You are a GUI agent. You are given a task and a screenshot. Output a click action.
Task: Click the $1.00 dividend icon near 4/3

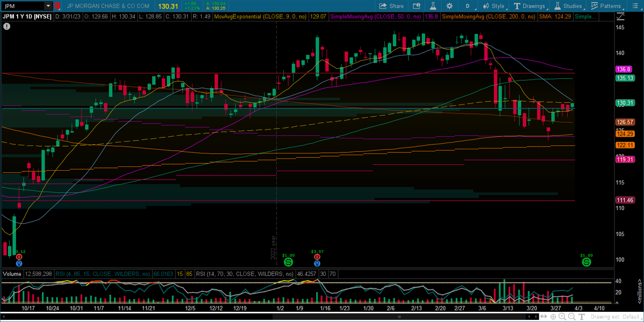[x=587, y=262]
